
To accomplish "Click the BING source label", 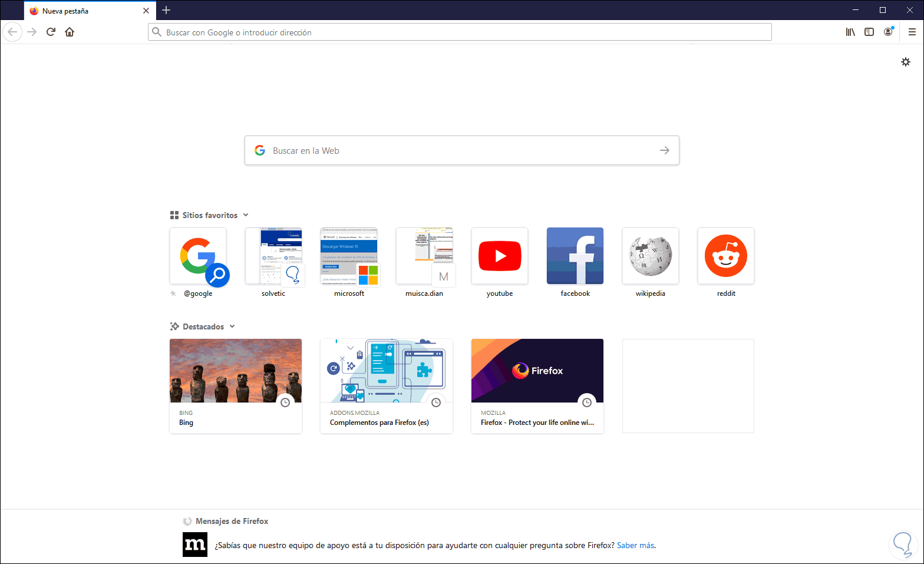I will pyautogui.click(x=186, y=413).
